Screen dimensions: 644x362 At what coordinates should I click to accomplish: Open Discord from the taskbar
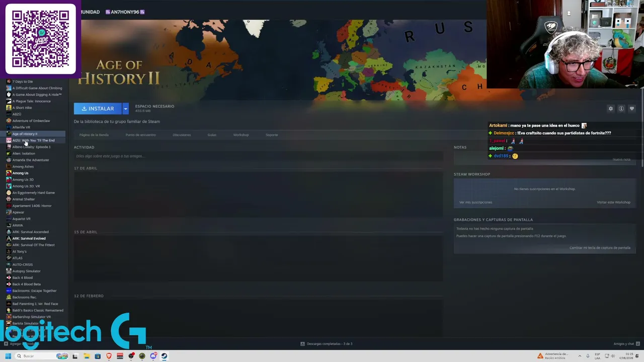153,356
